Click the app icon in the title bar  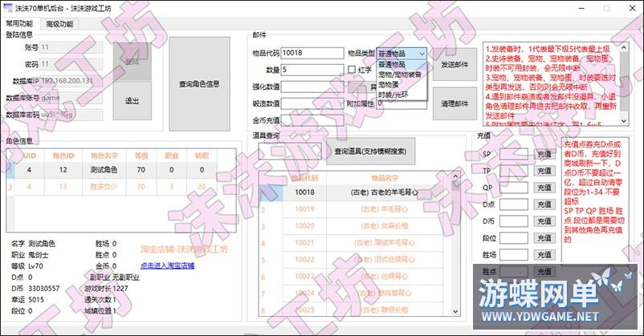point(7,7)
